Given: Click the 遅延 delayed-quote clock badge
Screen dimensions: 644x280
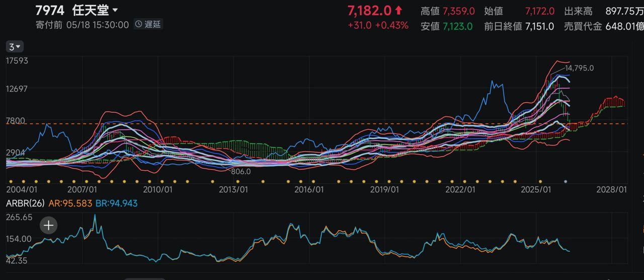Looking at the screenshot, I should (x=148, y=24).
